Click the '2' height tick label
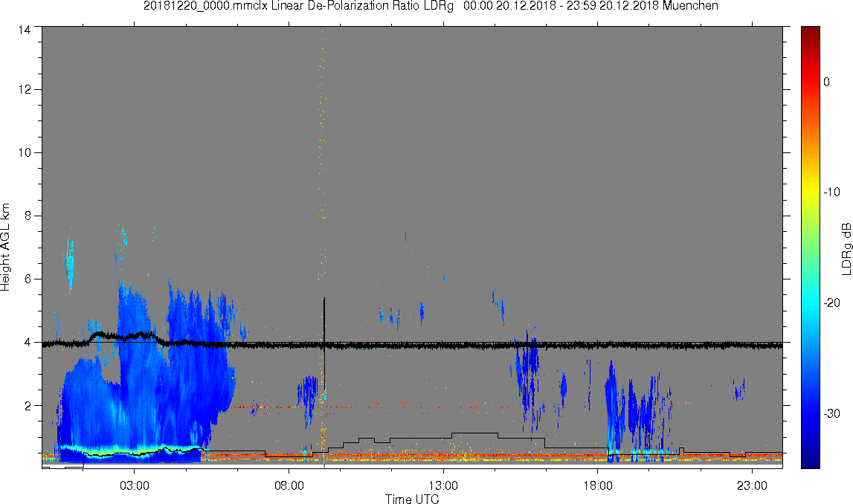This screenshot has width=853, height=504. coord(28,406)
